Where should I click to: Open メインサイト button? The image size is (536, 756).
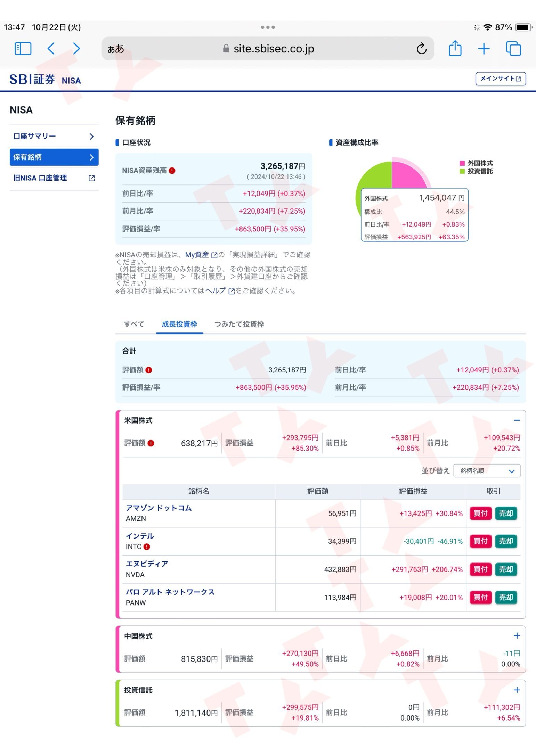pyautogui.click(x=501, y=79)
